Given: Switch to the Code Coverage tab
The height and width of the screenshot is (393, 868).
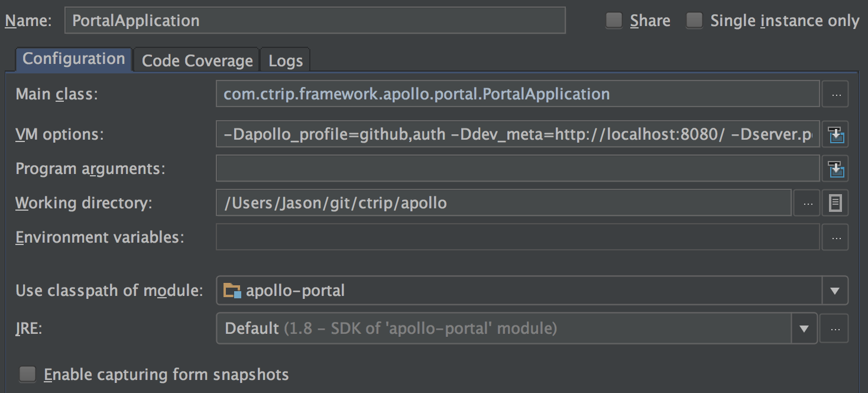Looking at the screenshot, I should click(196, 59).
